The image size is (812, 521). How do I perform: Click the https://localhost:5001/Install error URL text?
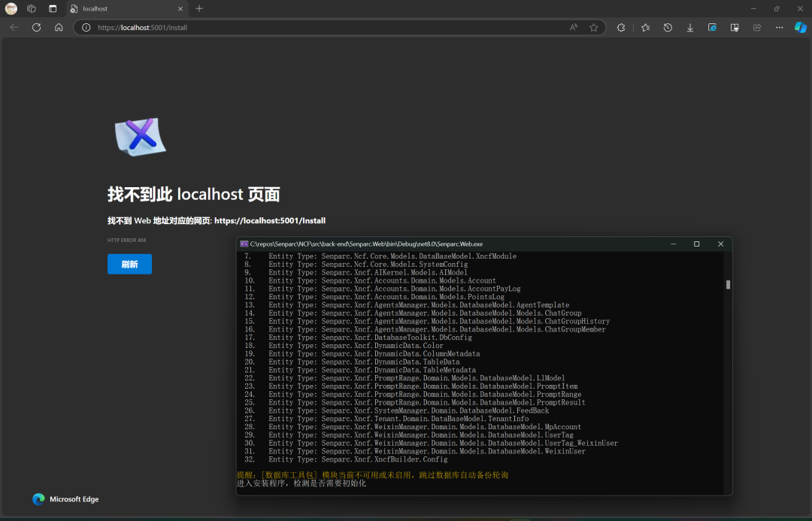tap(270, 220)
